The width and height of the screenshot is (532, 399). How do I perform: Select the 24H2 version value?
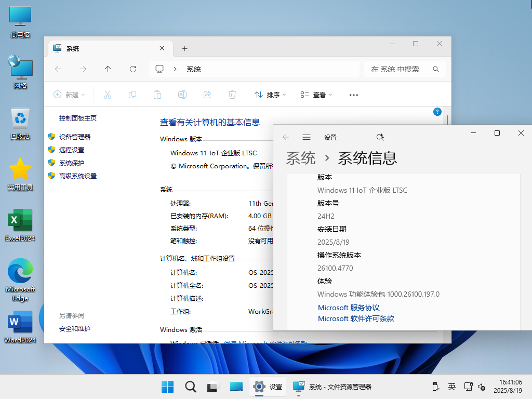tap(326, 216)
